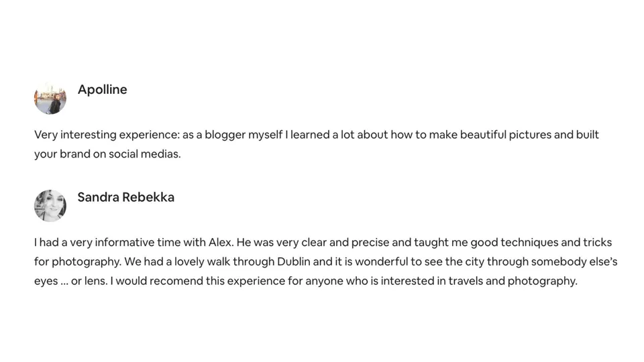Open the Sandra Rebekka reviewer name
The height and width of the screenshot is (362, 644).
(125, 197)
